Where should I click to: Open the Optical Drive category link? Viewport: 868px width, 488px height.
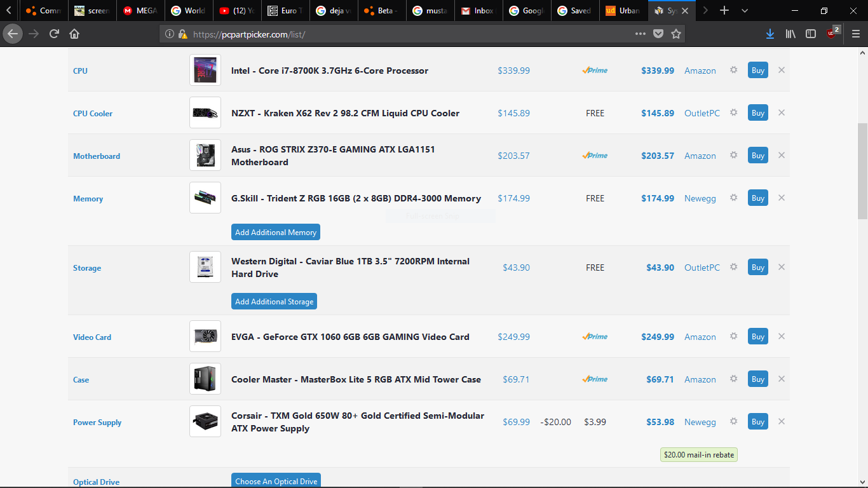96,482
